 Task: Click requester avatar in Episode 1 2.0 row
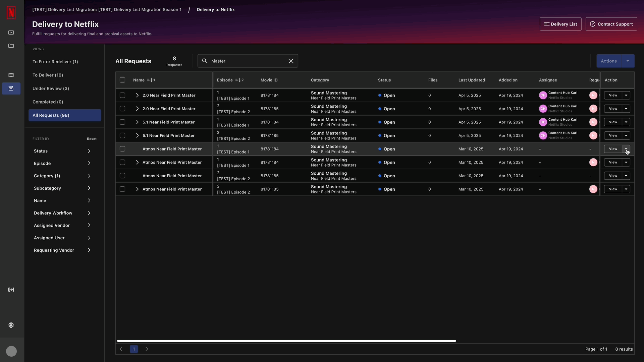pyautogui.click(x=593, y=95)
